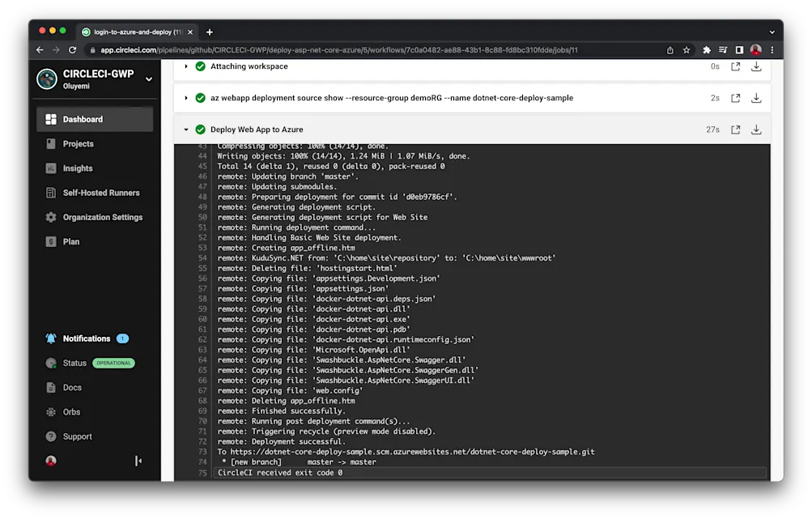Download Deploy Web App to Azure output
This screenshot has width=812, height=519.
tap(756, 130)
